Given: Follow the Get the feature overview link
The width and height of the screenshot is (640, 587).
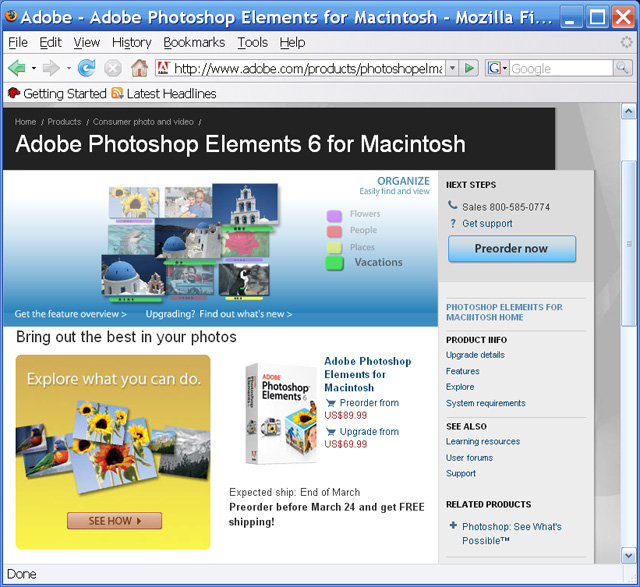Looking at the screenshot, I should (71, 314).
